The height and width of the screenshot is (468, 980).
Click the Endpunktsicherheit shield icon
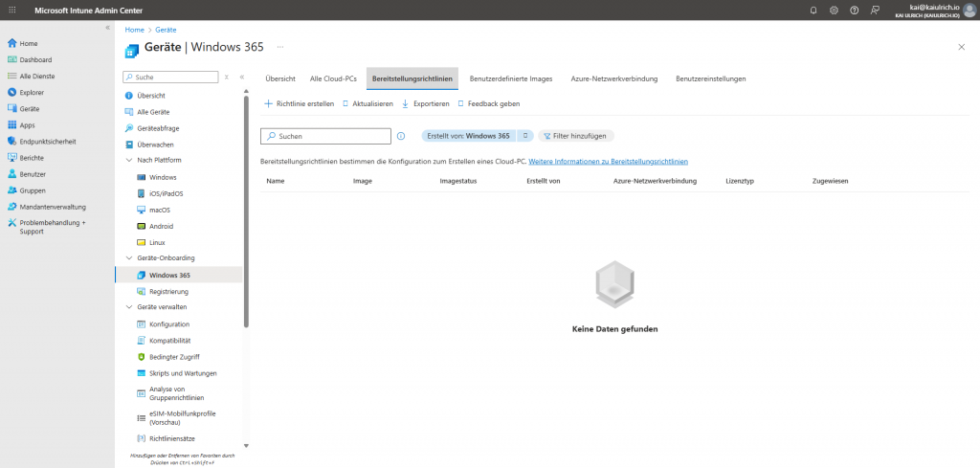point(11,141)
